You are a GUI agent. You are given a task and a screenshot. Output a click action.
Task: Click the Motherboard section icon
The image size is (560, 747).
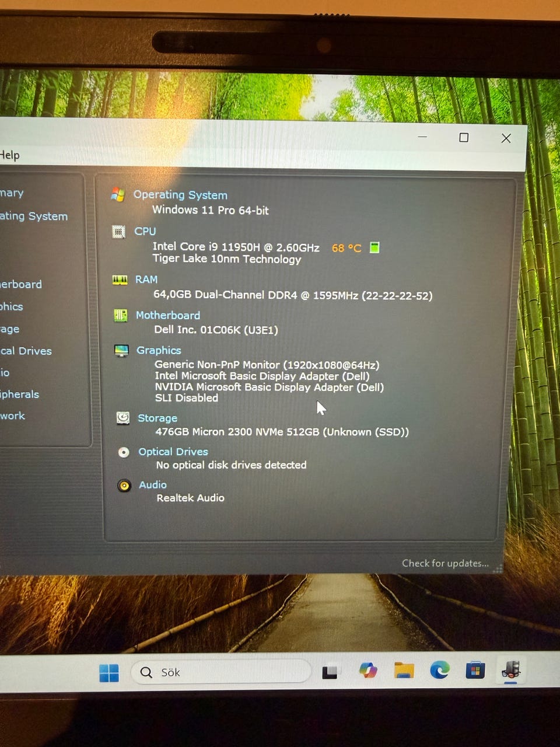tap(121, 316)
